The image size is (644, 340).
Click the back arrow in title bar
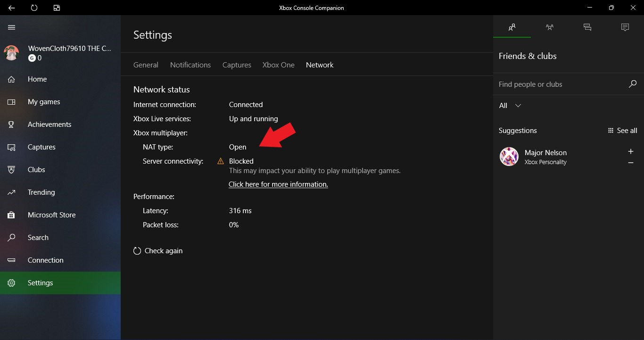[x=12, y=8]
